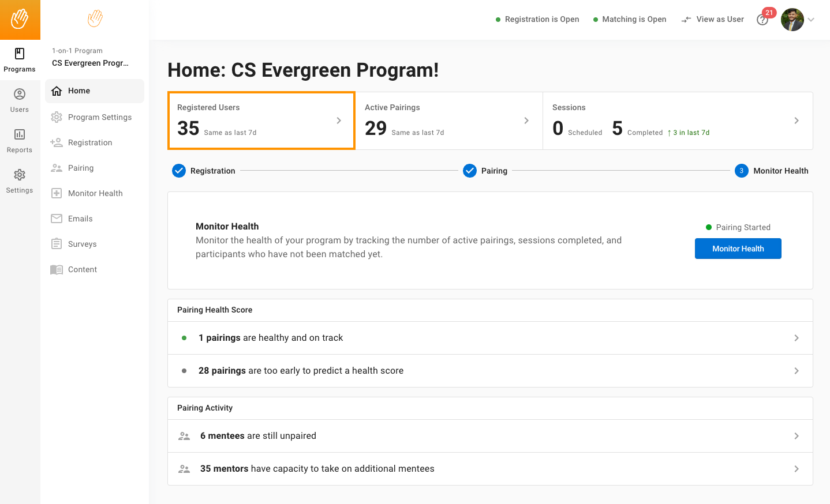The image size is (830, 504).
Task: Click the blue Monitor Health button
Action: click(738, 249)
